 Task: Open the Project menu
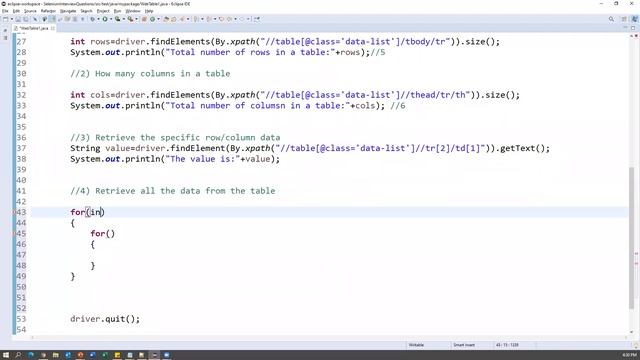103,11
